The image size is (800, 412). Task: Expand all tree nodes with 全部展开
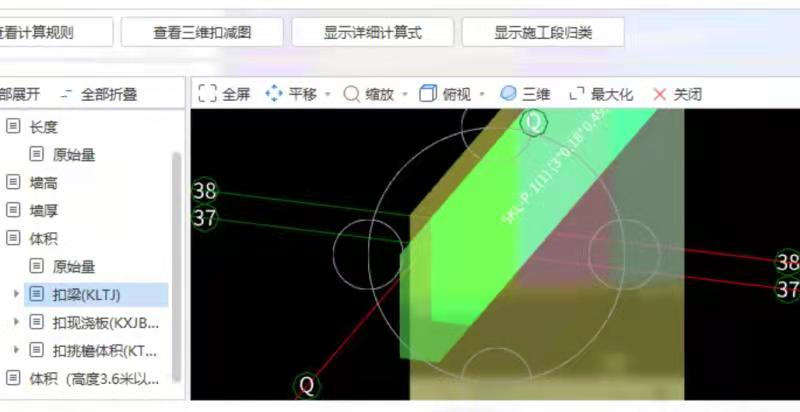point(19,94)
